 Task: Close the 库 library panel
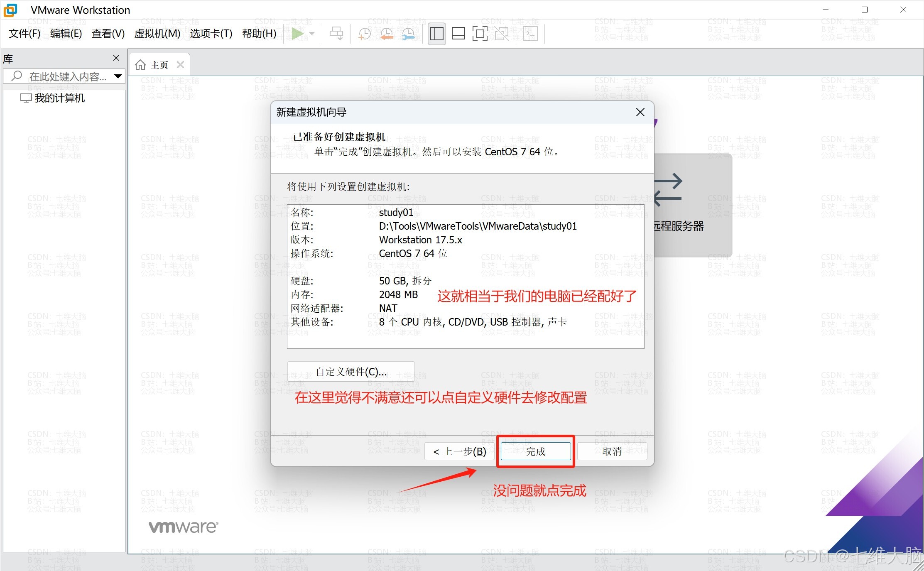pos(116,58)
